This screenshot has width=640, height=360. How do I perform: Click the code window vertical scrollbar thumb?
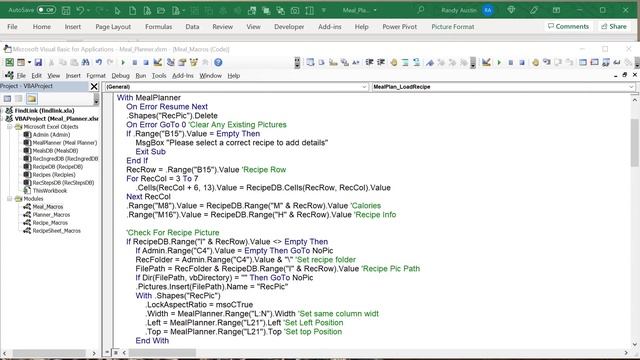click(635, 143)
